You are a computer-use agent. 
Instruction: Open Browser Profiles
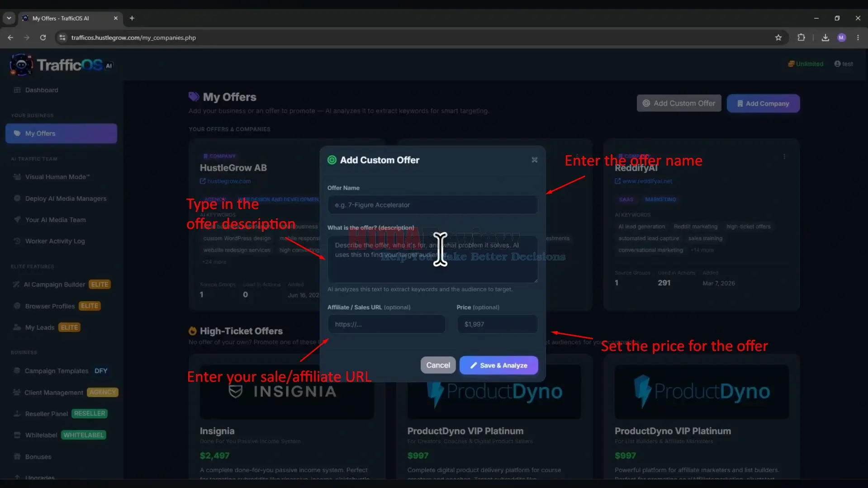coord(50,306)
